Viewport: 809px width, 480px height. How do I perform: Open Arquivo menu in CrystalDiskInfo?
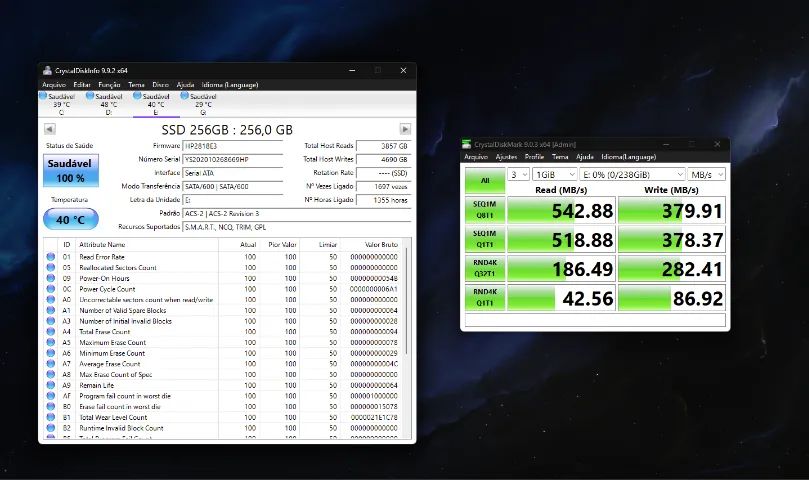(x=54, y=85)
